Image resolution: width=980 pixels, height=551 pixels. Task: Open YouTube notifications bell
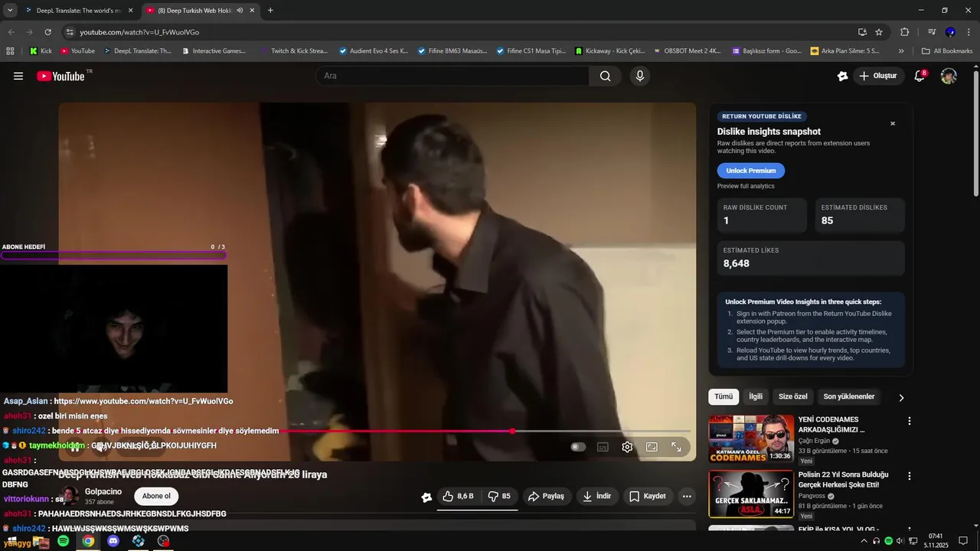pos(920,76)
